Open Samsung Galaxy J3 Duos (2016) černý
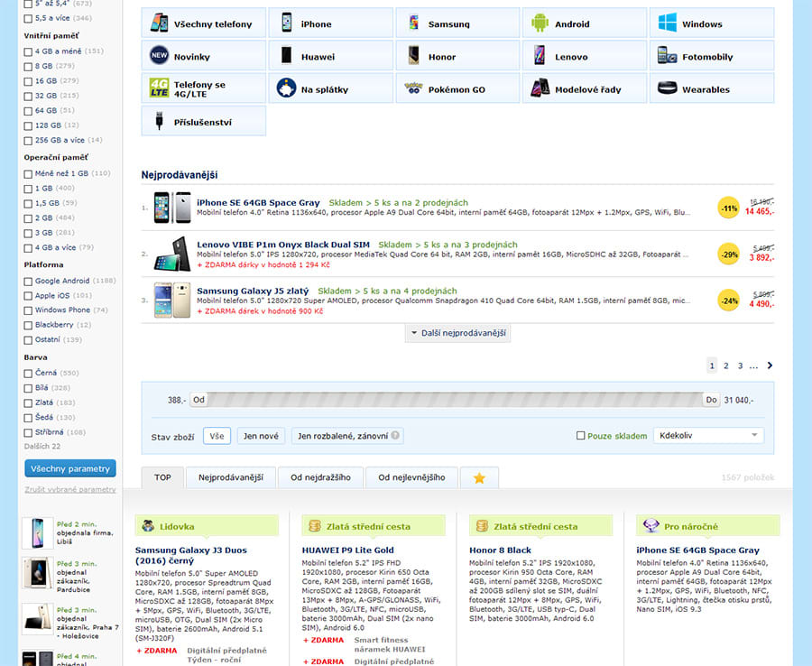The image size is (812, 666). [x=191, y=555]
